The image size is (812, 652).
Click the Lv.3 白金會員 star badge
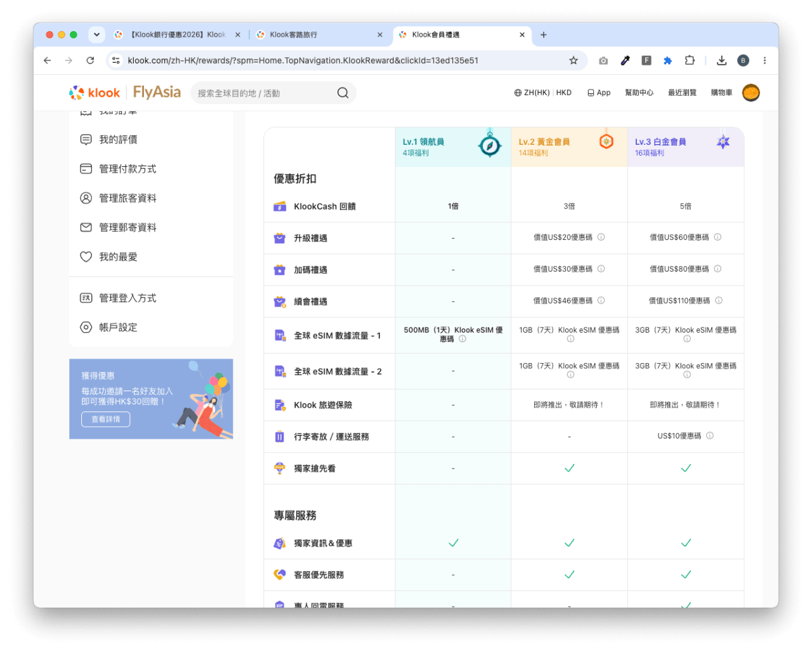pos(723,142)
